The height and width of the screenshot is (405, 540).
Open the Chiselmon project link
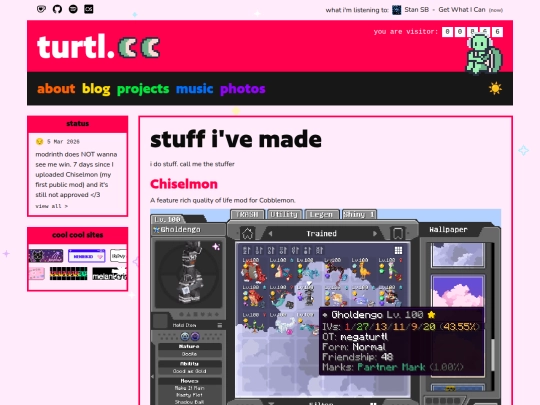[x=184, y=184]
